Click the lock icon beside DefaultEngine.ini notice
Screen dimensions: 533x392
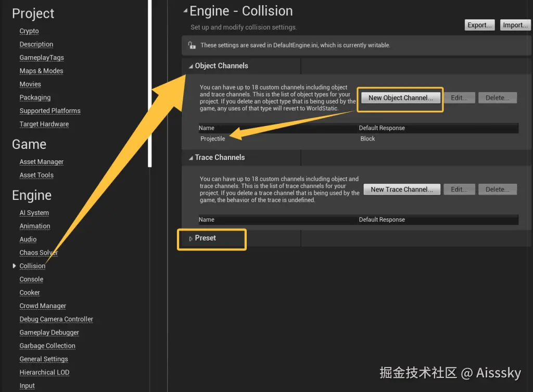coord(192,45)
